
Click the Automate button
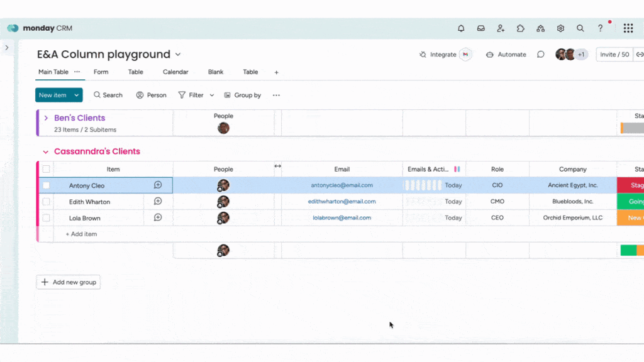point(506,55)
